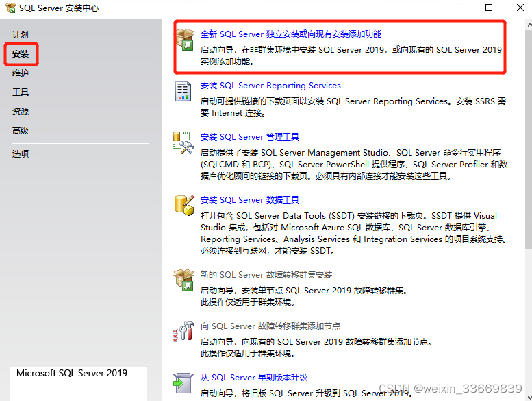This screenshot has width=532, height=401.
Task: Open 全新 SQL Server 独立安装或向现有安装添加功能 link
Action: pyautogui.click(x=291, y=34)
